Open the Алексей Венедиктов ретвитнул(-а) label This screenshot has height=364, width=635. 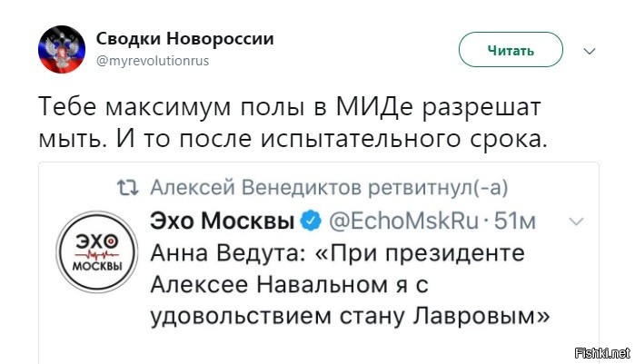point(329,188)
